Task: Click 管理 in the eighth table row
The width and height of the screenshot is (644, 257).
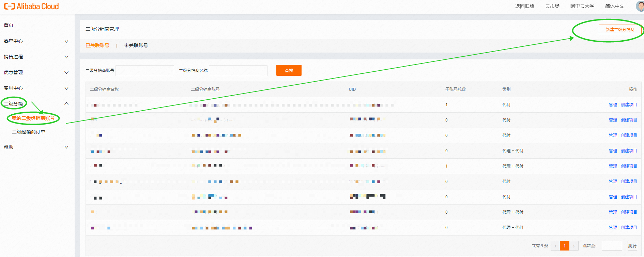Action: (613, 212)
